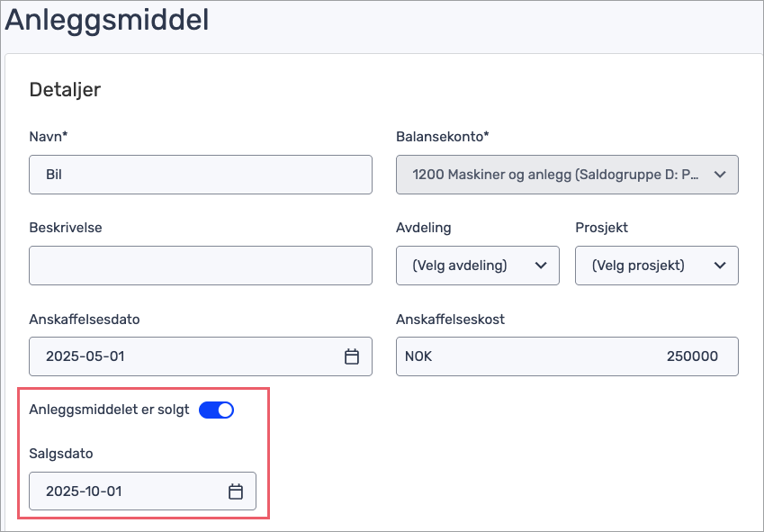Click the 'Balansekonto*' field label
The width and height of the screenshot is (764, 532).
tap(442, 137)
